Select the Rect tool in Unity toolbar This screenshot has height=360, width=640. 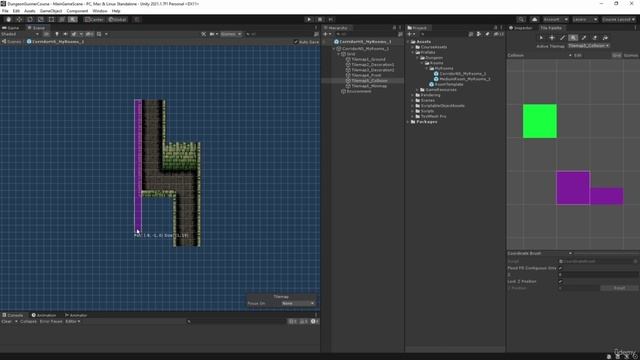51,19
